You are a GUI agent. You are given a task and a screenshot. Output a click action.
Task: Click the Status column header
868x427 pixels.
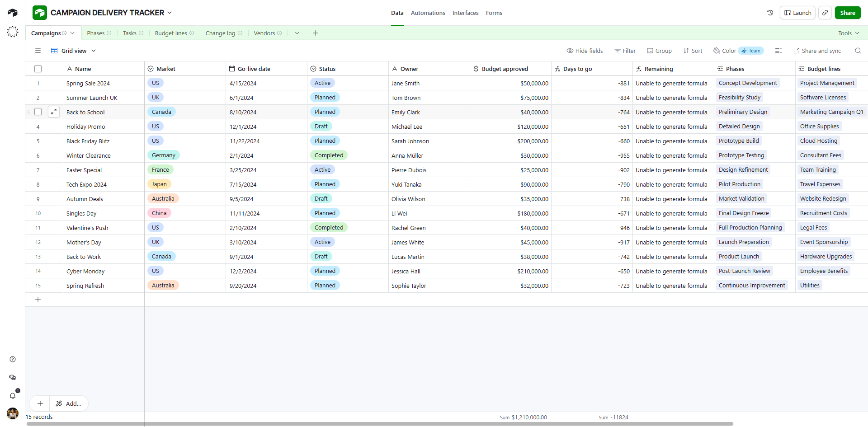point(348,69)
